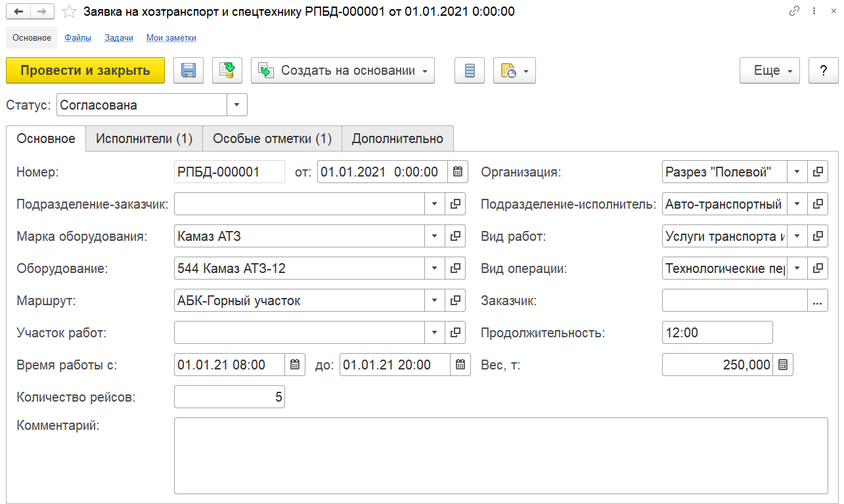Screen dimensions: 844x504
Task: Open calendar for the document date field
Action: [458, 172]
